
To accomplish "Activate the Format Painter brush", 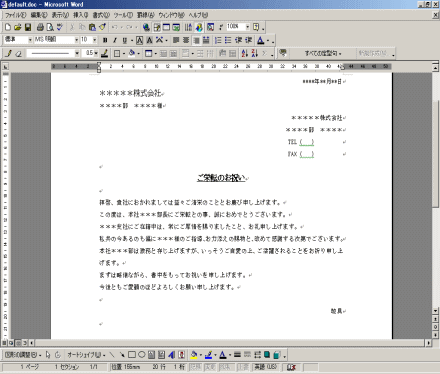I will pyautogui.click(x=102, y=27).
